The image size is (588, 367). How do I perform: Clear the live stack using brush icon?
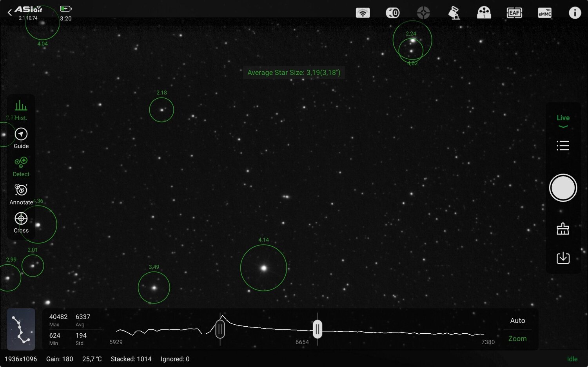[x=563, y=229]
